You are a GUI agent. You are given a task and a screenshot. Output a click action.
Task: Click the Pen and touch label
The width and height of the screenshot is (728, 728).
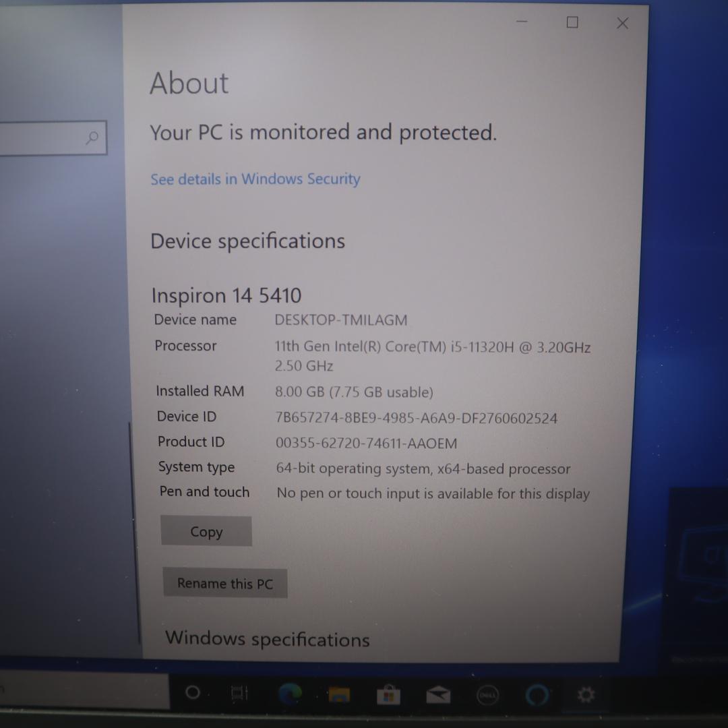coord(204,491)
